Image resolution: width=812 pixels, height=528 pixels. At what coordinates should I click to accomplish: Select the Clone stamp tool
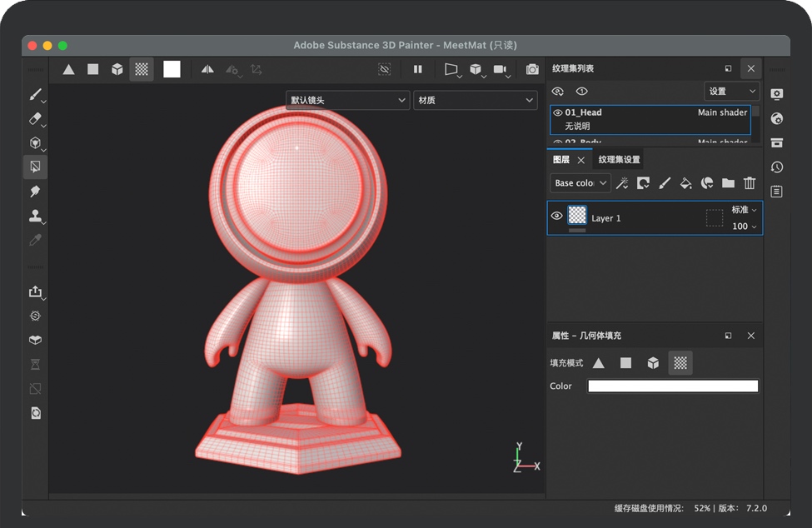35,216
